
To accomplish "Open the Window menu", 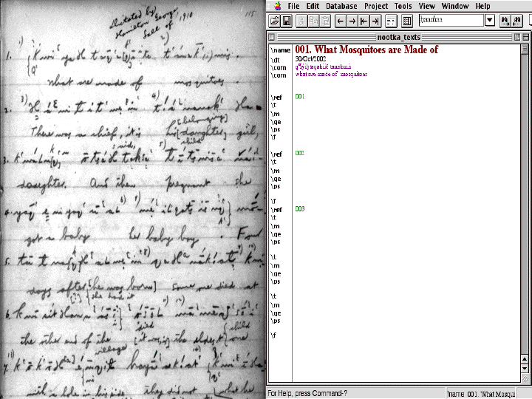I will pos(455,6).
